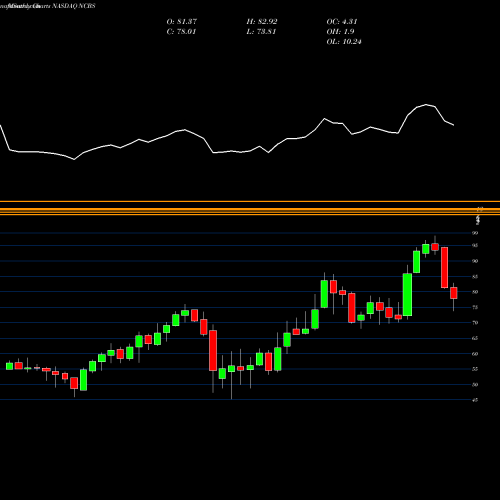The image size is (500, 500).
Task: Click the 75 price axis label
Action: 475,307
